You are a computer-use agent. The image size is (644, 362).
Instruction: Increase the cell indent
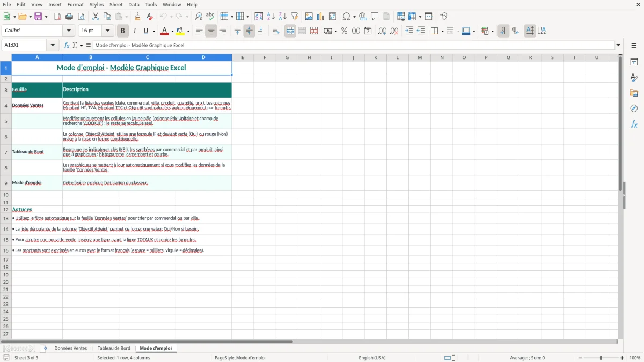point(409,31)
